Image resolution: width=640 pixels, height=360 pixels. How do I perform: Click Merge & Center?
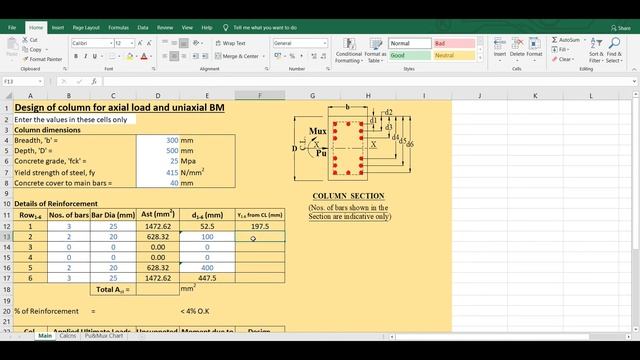[237, 56]
